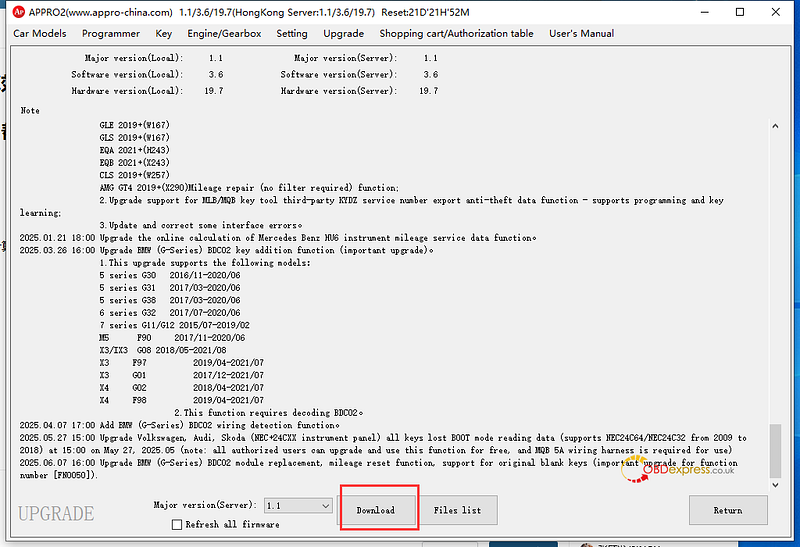Click the note scrollbar up arrow
Viewport: 800px width, 547px height.
[775, 126]
